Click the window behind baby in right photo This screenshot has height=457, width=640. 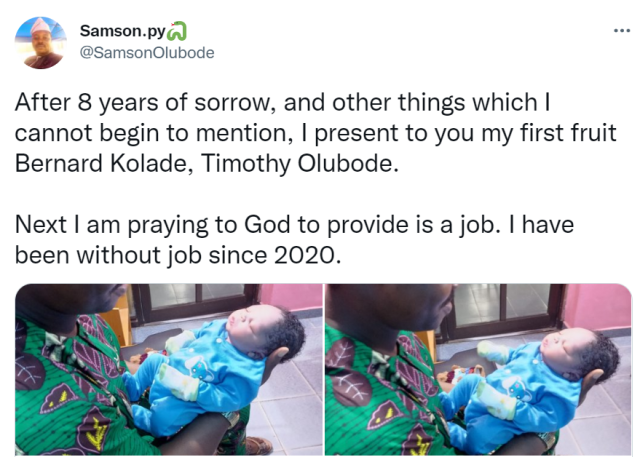(505, 305)
